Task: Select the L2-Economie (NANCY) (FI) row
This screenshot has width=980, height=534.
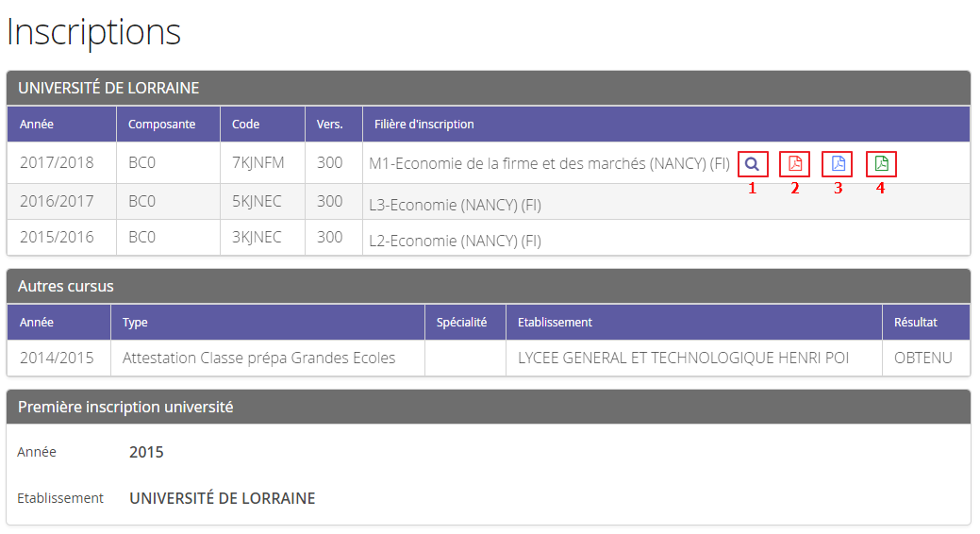Action: [x=455, y=241]
